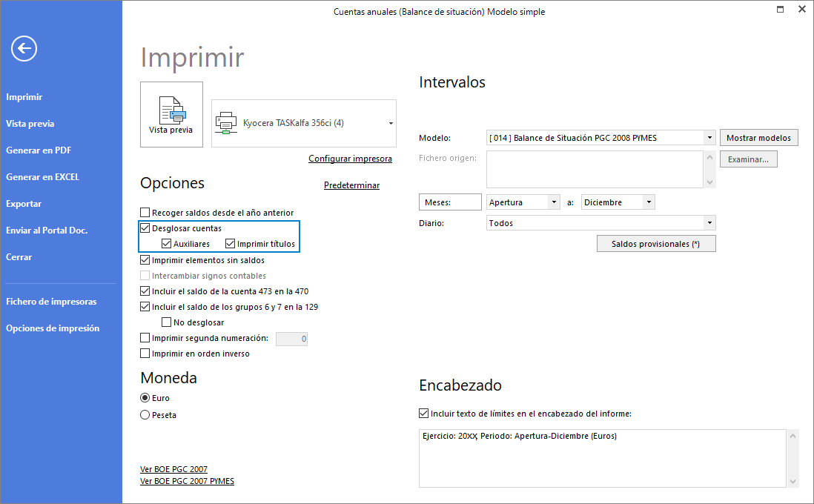Screen dimensions: 814x504
Task: Close the Cuentas anuales window
Action: (801, 10)
